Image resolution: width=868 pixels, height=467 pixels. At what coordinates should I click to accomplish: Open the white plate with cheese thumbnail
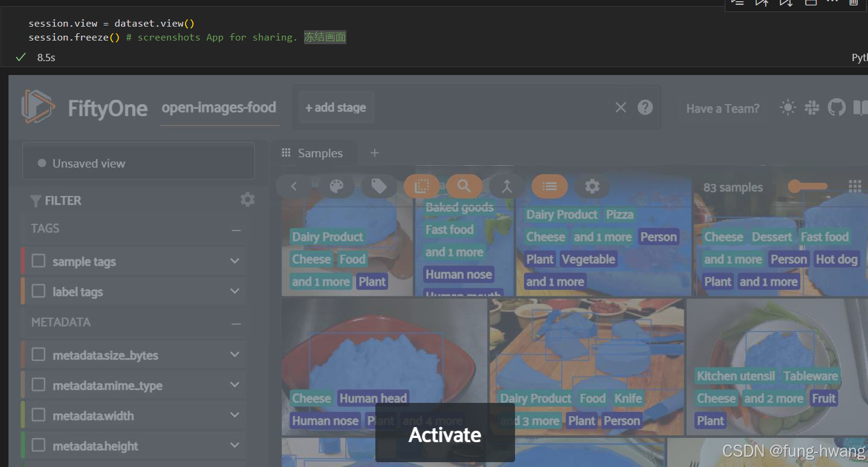(777, 366)
